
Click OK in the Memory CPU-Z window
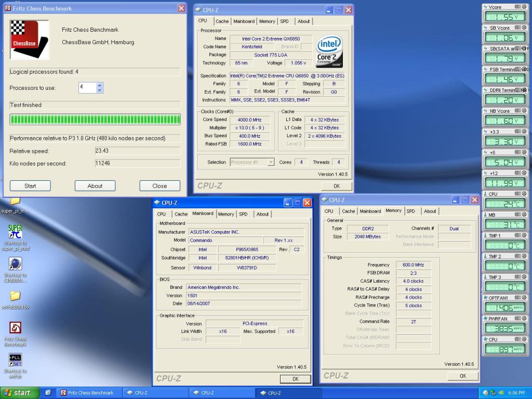pyautogui.click(x=463, y=376)
